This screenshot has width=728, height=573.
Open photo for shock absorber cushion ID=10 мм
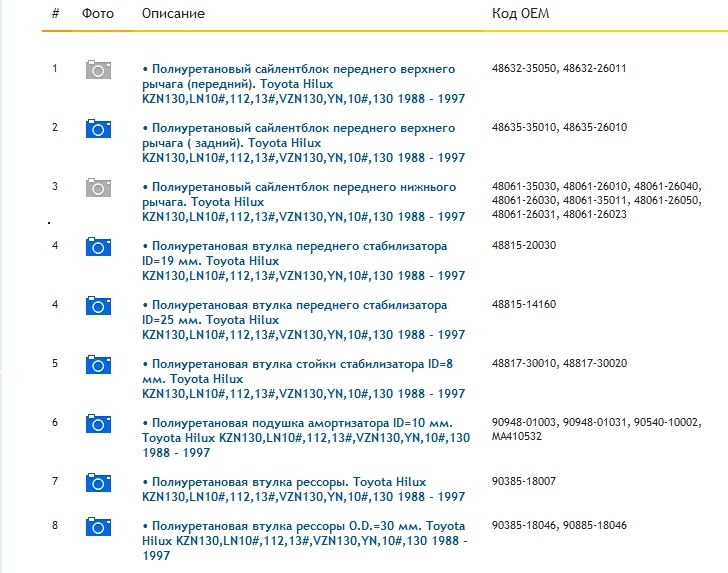point(98,423)
